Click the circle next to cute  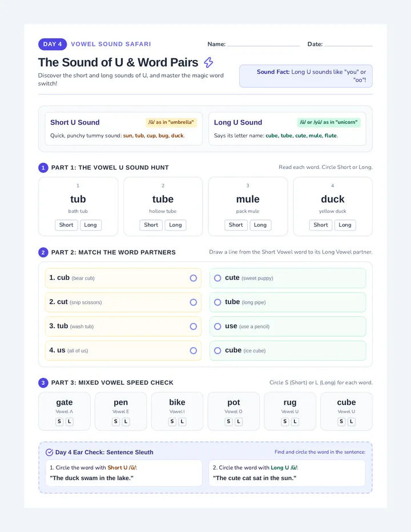coord(217,278)
